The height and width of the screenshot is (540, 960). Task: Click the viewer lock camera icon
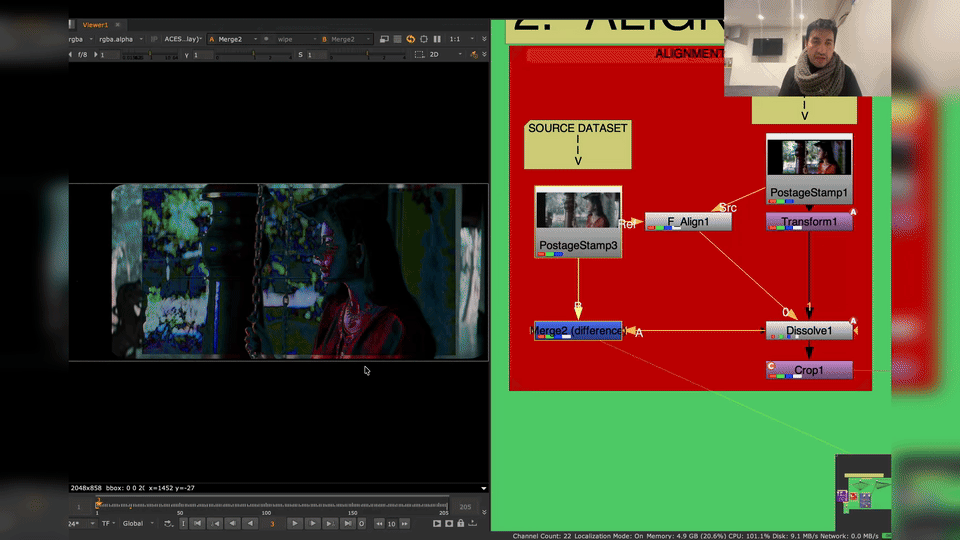[x=474, y=54]
